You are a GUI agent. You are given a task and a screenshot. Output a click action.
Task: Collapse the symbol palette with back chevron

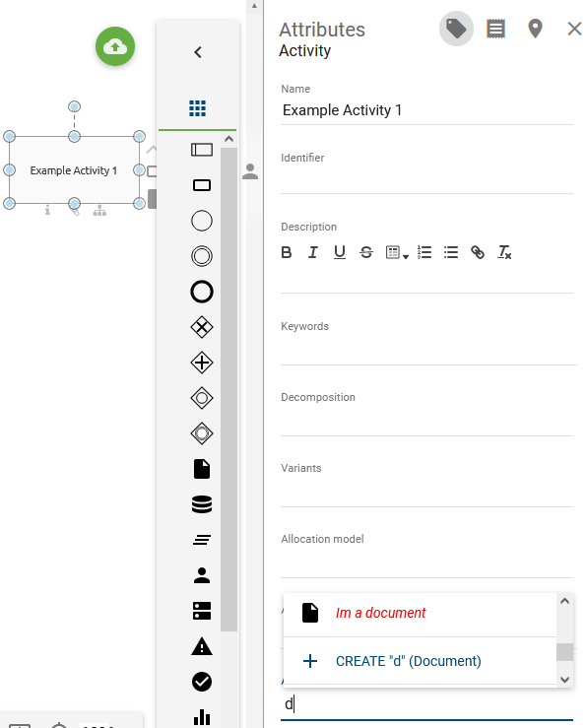point(198,52)
